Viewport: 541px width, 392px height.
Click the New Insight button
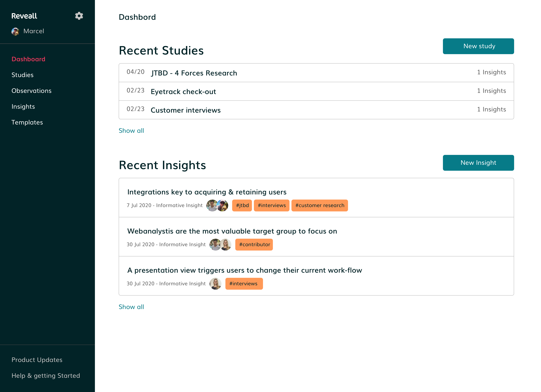[x=478, y=163]
